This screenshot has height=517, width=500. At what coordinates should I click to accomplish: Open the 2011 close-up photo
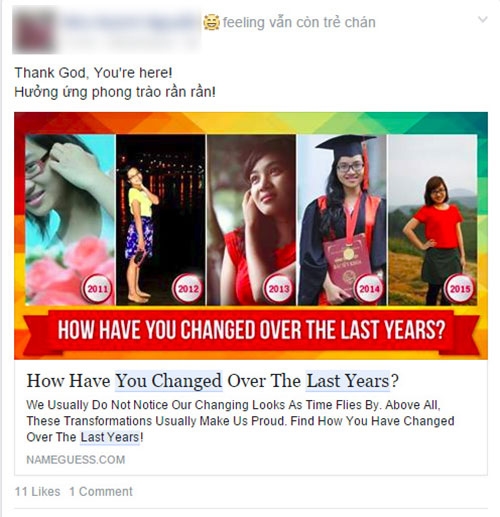pyautogui.click(x=70, y=220)
